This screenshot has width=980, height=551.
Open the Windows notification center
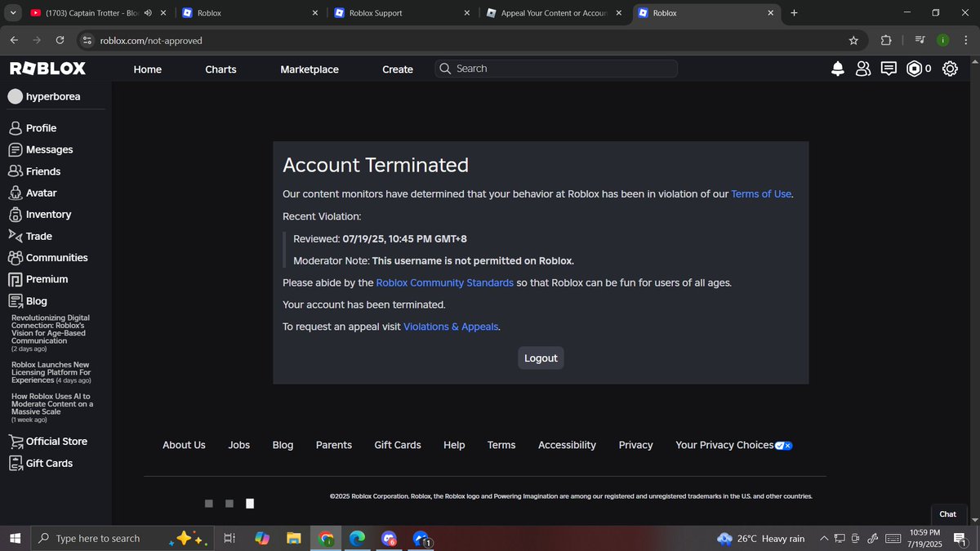pos(960,539)
